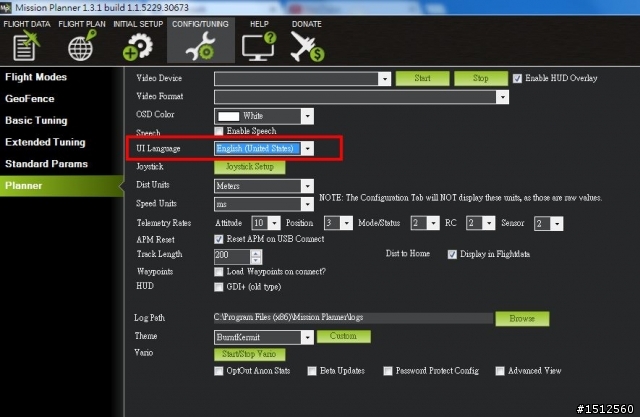640x417 pixels.
Task: Select the Planner section
Action: (61, 186)
